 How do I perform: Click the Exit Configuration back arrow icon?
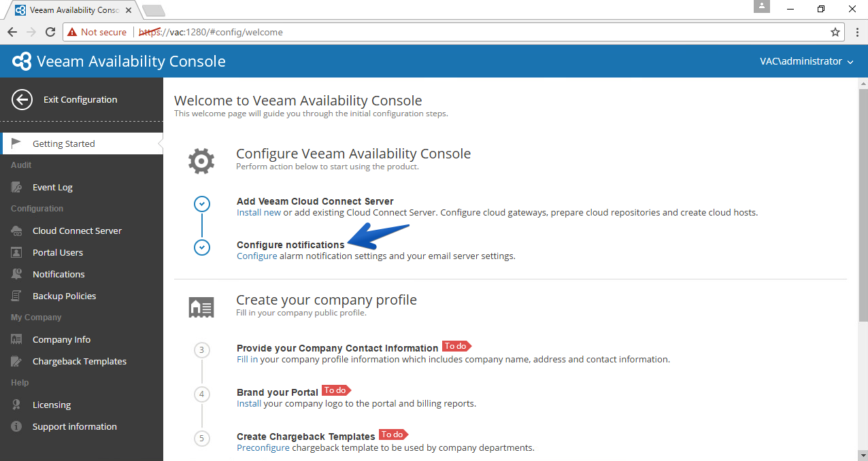22,100
